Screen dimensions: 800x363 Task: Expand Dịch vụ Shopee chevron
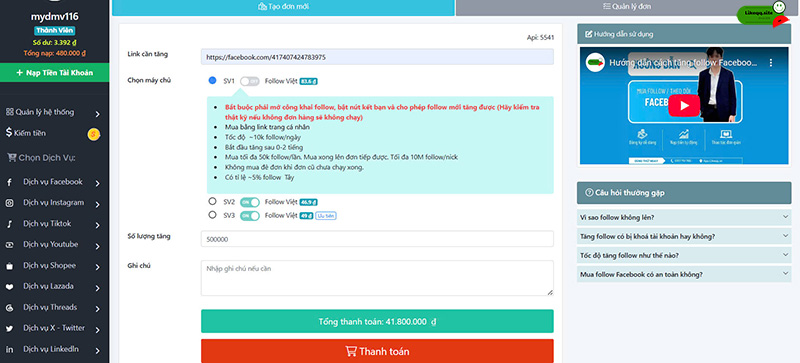click(97, 267)
